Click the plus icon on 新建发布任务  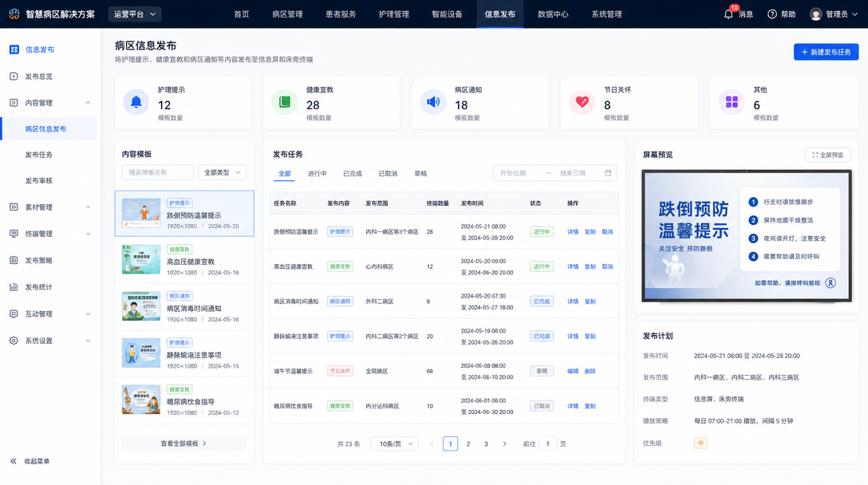click(805, 52)
